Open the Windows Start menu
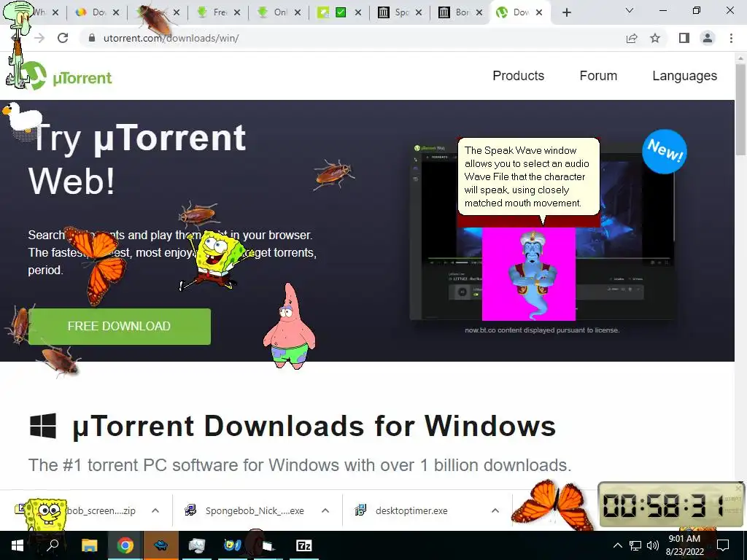The width and height of the screenshot is (747, 560). tap(18, 545)
